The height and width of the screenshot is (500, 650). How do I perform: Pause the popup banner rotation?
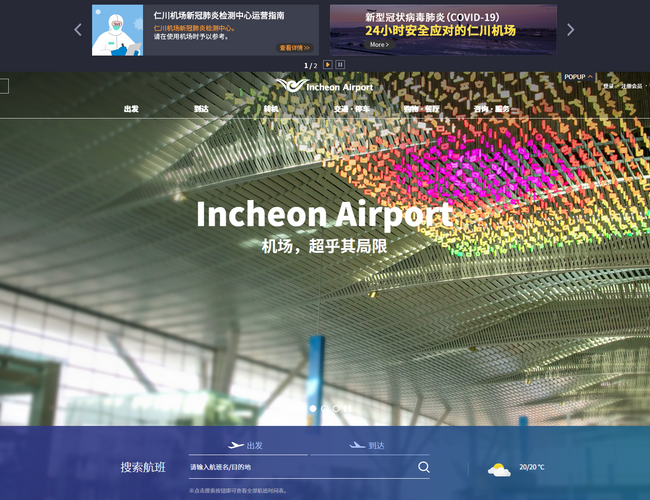tap(340, 65)
